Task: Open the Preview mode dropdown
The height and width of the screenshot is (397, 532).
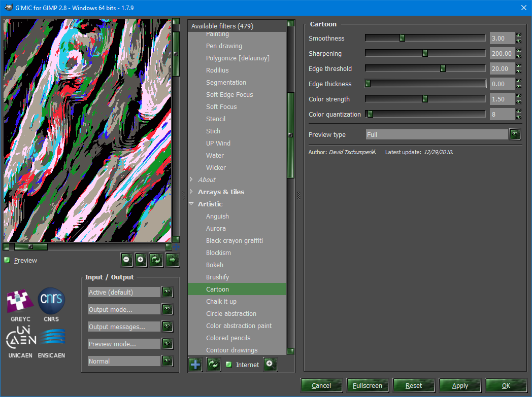Action: (x=130, y=344)
